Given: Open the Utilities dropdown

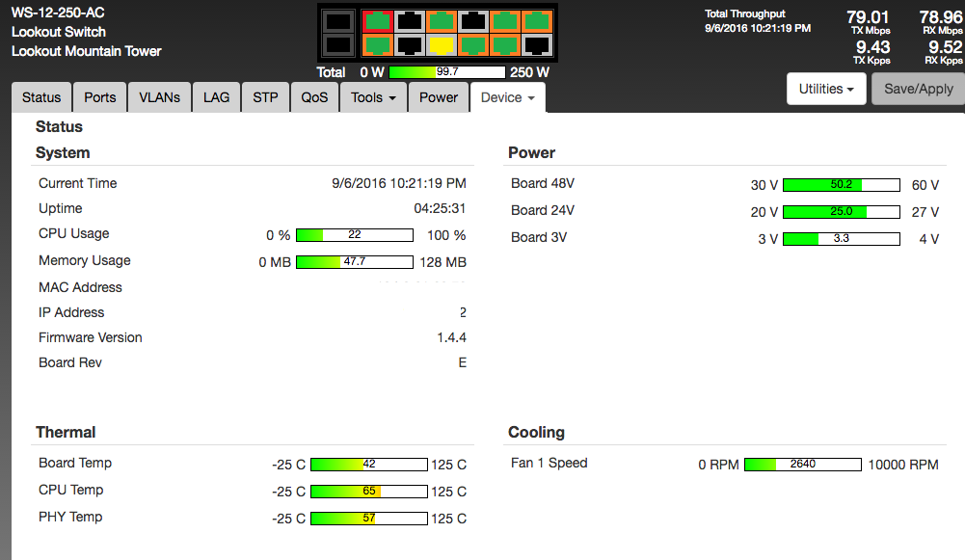Looking at the screenshot, I should coord(827,89).
